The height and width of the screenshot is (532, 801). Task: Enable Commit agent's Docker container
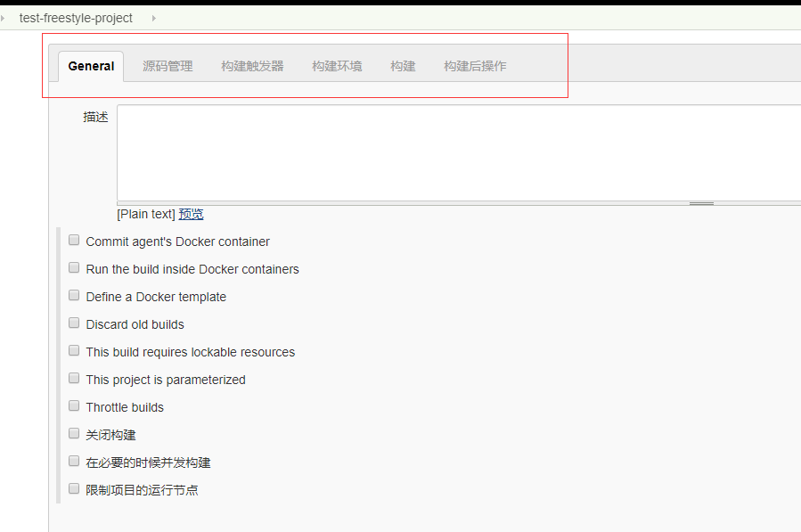point(74,241)
